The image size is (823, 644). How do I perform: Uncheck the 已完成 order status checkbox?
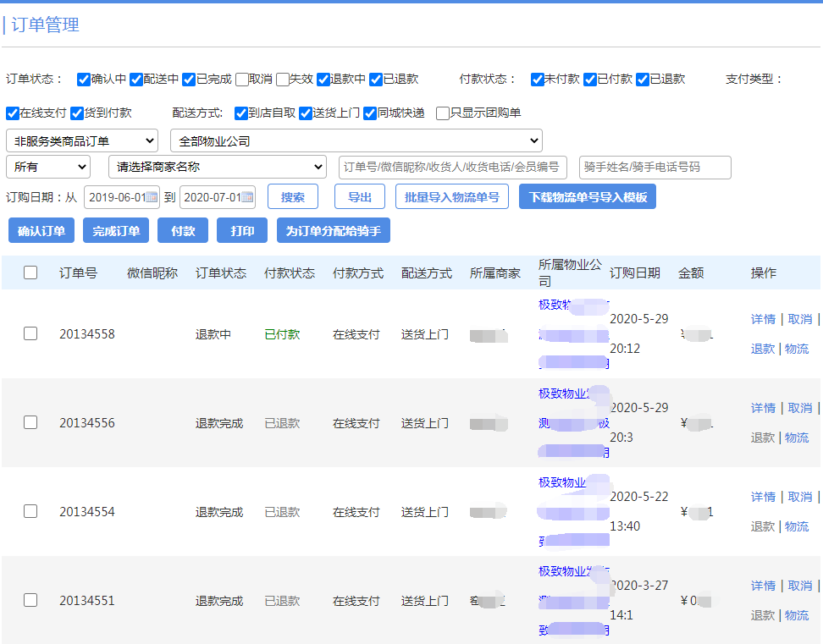189,80
